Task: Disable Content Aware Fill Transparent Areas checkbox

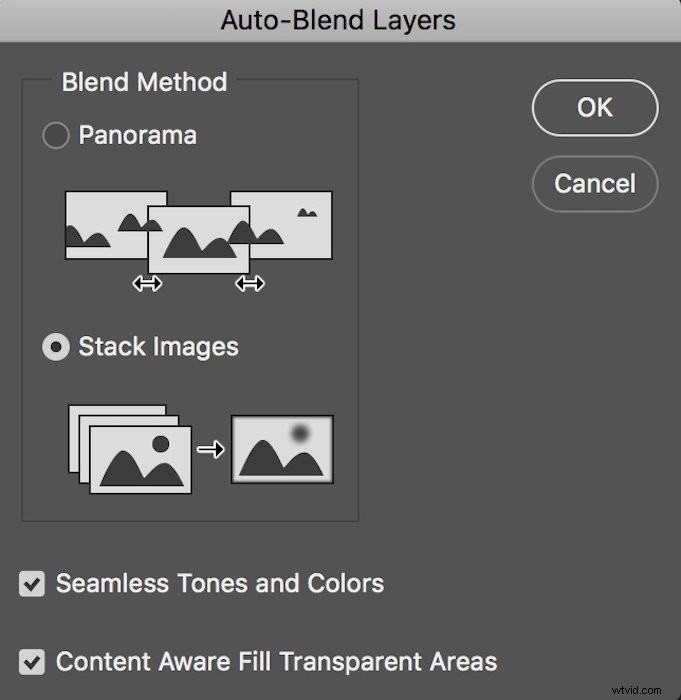Action: pyautogui.click(x=33, y=661)
